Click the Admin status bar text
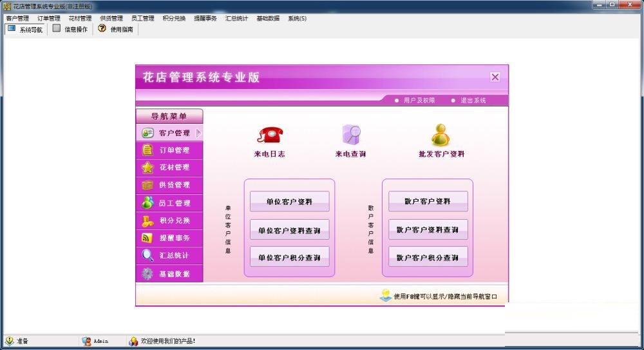 point(100,341)
